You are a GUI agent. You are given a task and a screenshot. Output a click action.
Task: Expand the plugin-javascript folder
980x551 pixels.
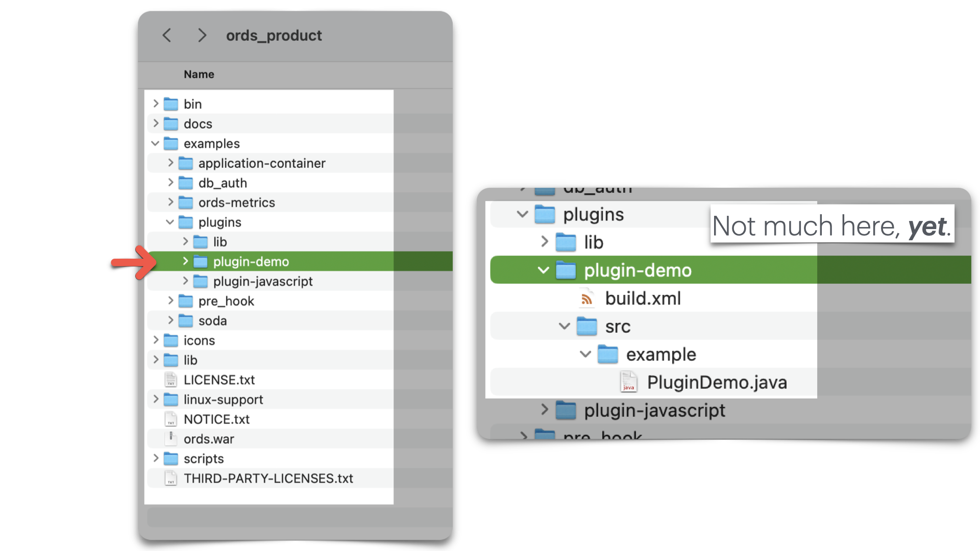[x=185, y=281]
